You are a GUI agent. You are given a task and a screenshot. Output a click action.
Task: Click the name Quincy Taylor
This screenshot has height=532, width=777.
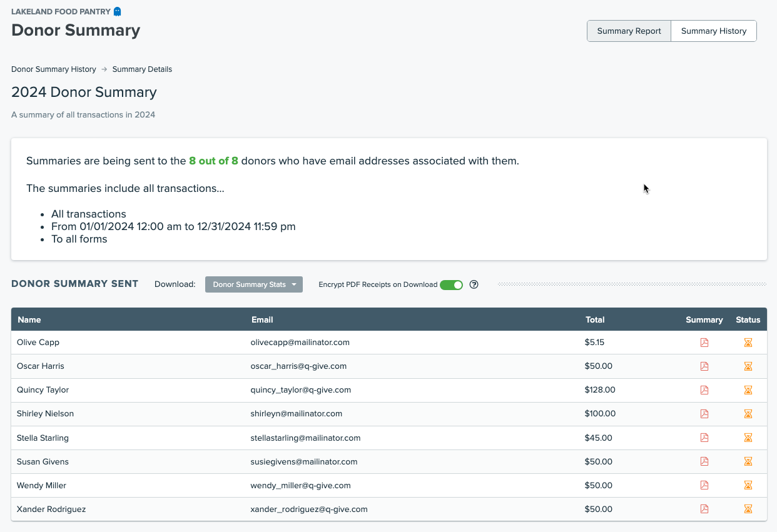[43, 390]
